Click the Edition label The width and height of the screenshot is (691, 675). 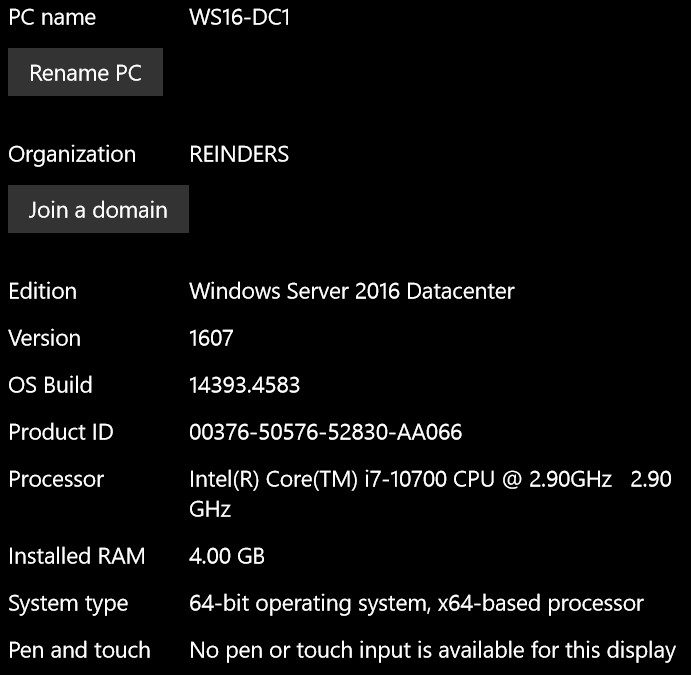[x=43, y=291]
